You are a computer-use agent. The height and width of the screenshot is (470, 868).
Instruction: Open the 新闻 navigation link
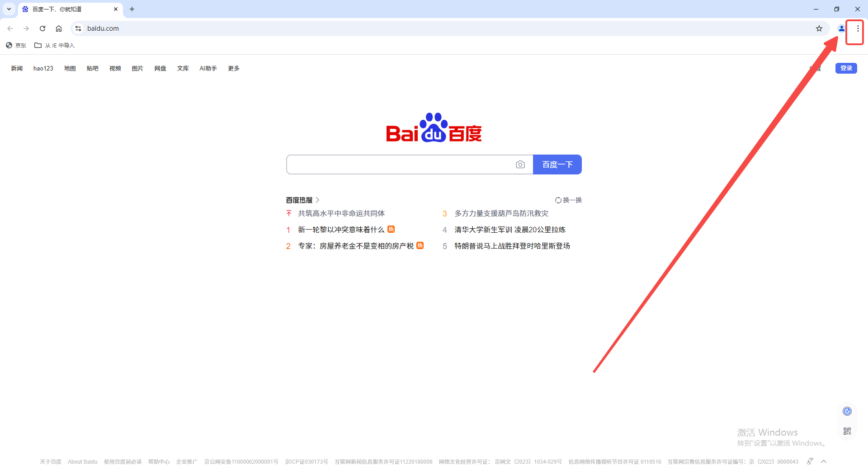(17, 68)
